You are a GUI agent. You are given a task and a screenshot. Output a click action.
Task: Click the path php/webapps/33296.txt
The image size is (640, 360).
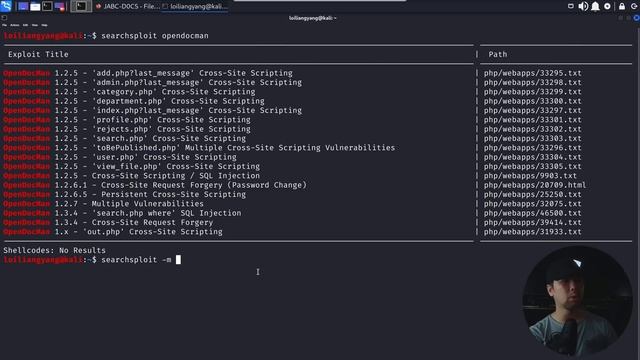(x=533, y=148)
